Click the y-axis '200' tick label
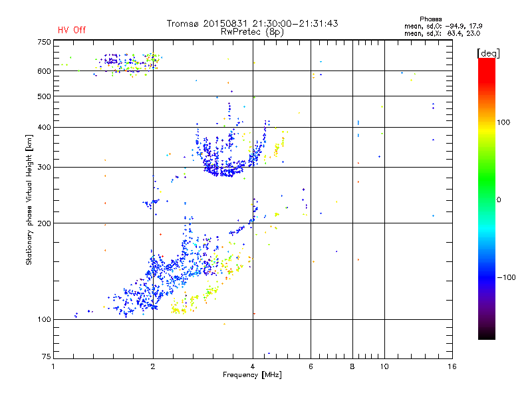Viewport: 532px width, 399px height. click(x=44, y=223)
